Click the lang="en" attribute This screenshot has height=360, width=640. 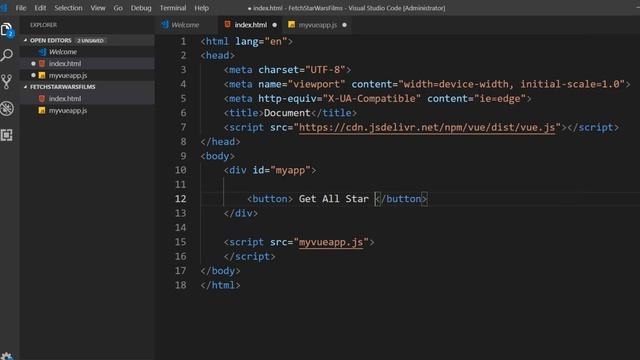tap(261, 41)
